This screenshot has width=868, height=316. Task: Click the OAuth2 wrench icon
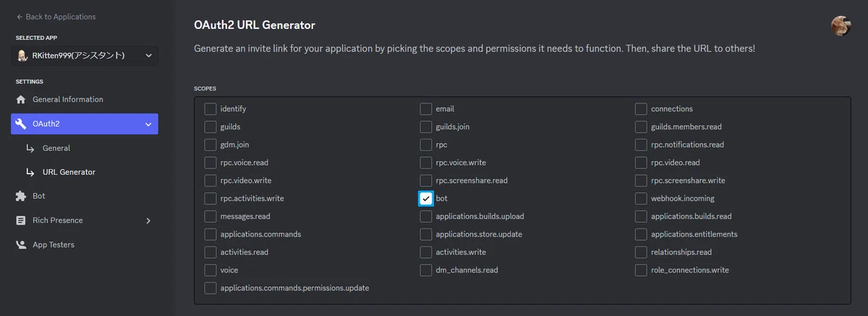tap(21, 124)
